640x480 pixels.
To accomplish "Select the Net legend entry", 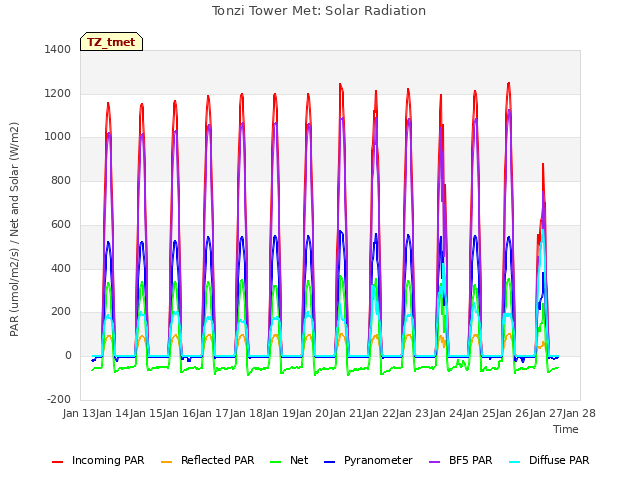I will point(289,460).
